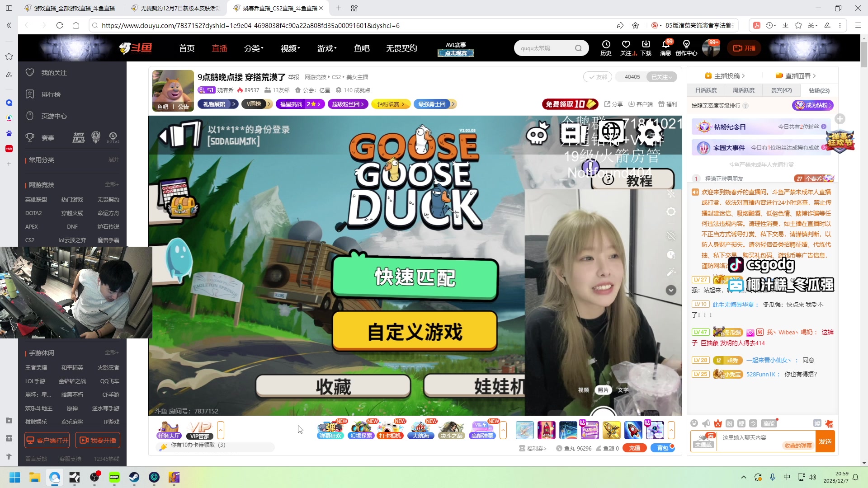868x488 pixels.
Task: Expand 常用分类 with the 展开 link
Action: point(114,160)
